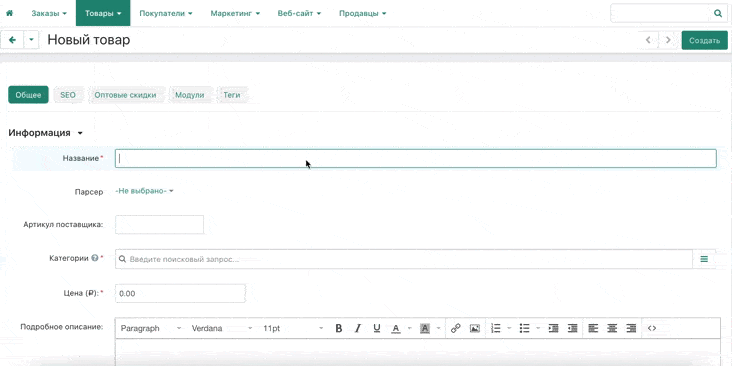Viewport: 732px width, 366px height.
Task: Open the bullet list style dropdown arrow
Action: 538,328
